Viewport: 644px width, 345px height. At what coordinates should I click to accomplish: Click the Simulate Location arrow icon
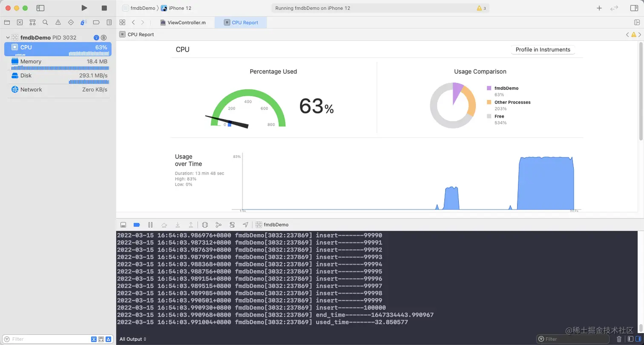point(245,224)
